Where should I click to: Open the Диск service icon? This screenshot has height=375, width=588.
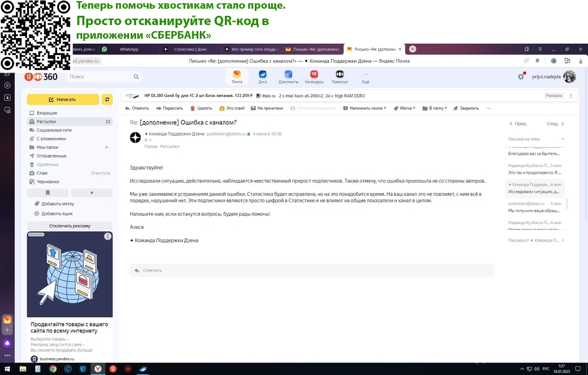262,76
